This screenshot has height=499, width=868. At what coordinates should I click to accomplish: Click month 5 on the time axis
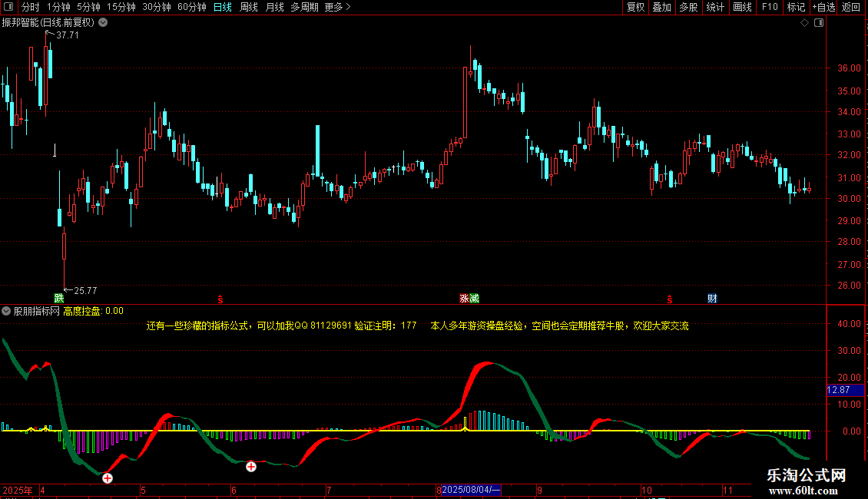(x=144, y=490)
